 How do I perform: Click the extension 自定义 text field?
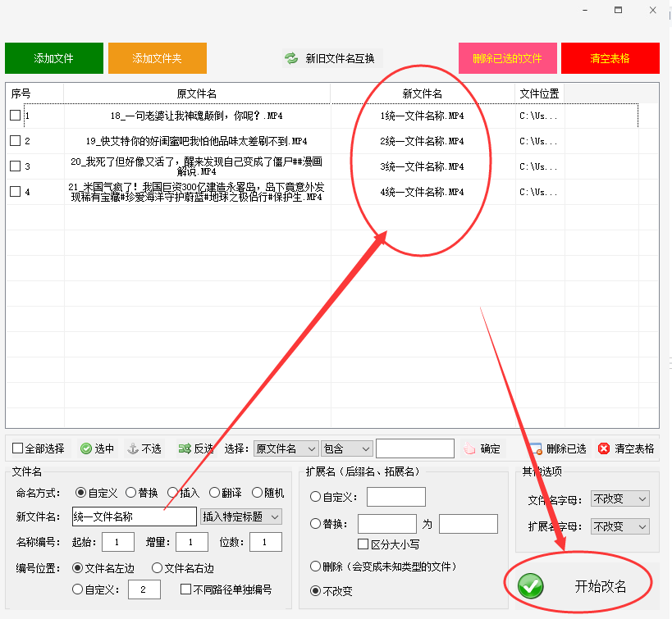coord(396,497)
